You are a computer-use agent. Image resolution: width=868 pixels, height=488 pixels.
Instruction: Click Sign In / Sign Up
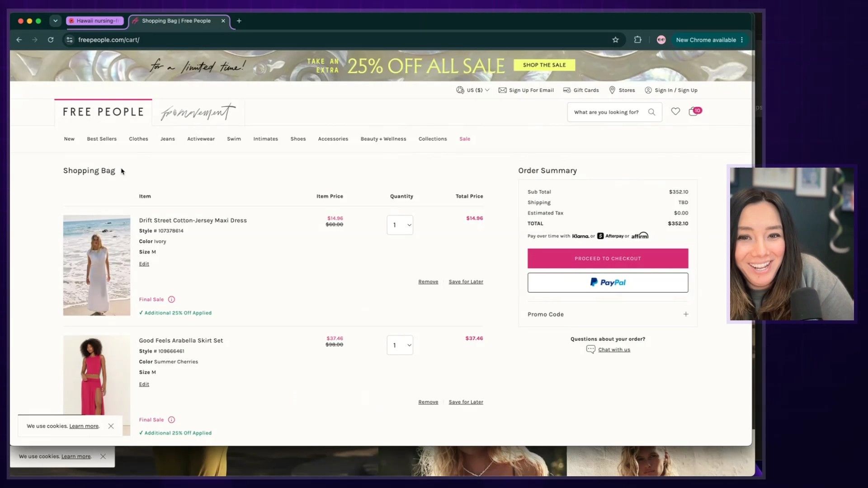671,90
